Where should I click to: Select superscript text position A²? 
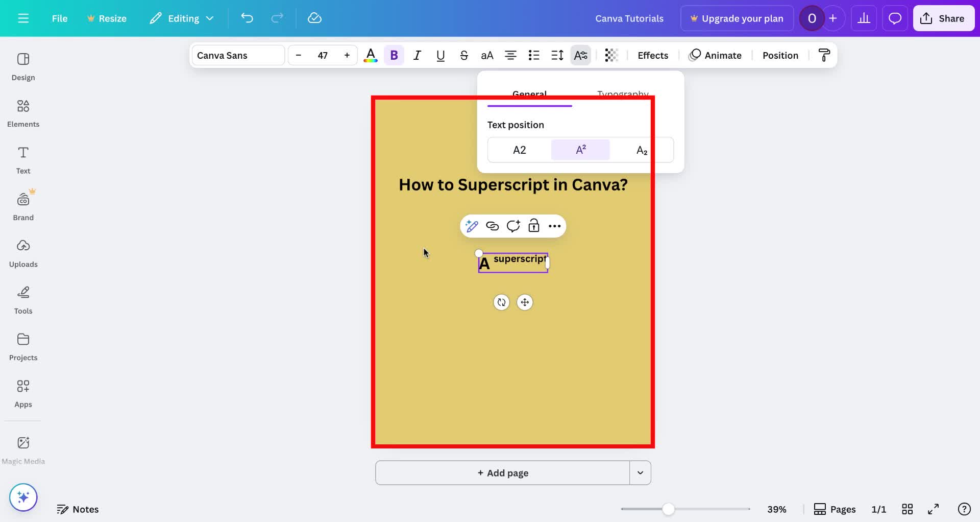[580, 150]
